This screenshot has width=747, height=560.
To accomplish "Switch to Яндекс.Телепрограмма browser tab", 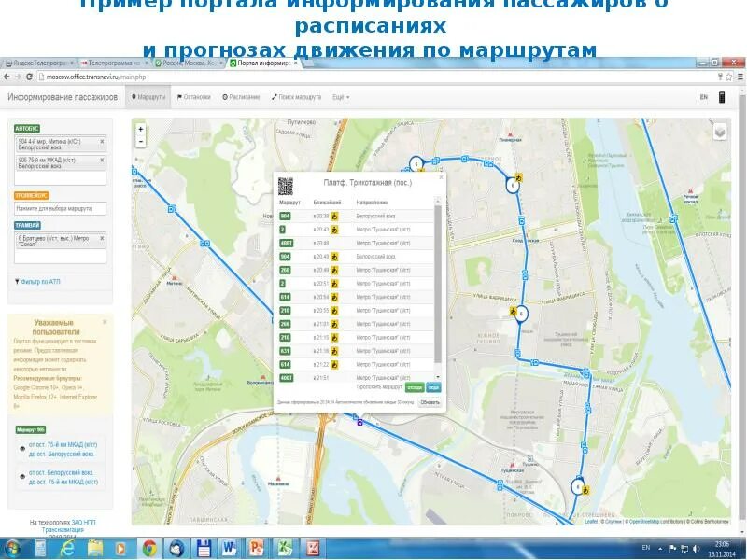I will pyautogui.click(x=39, y=63).
